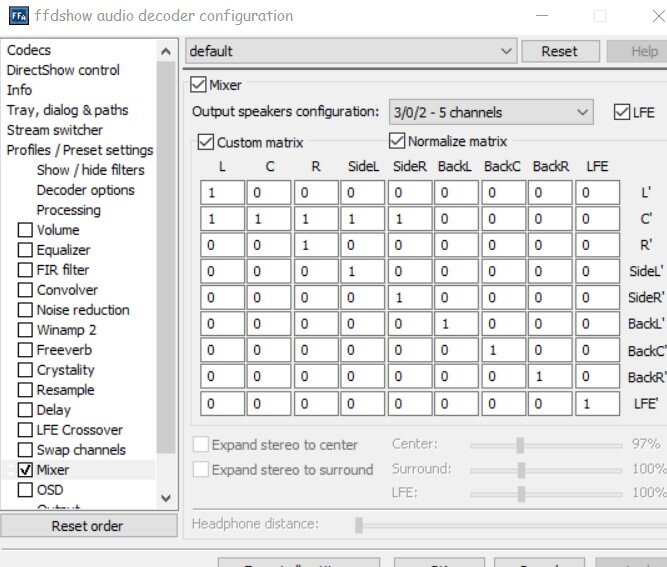Image resolution: width=667 pixels, height=567 pixels.
Task: Select Decoder options in the tree
Action: pyautogui.click(x=86, y=190)
